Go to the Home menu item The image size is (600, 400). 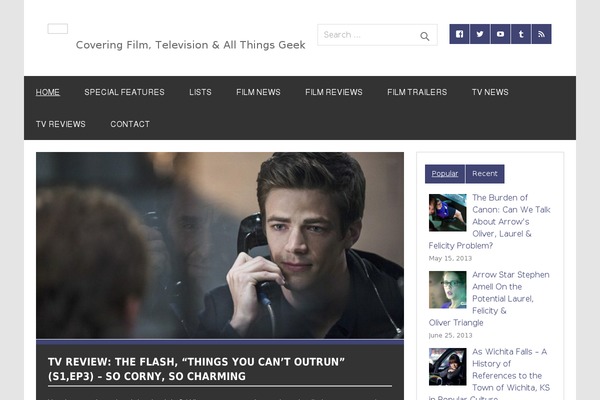click(47, 92)
